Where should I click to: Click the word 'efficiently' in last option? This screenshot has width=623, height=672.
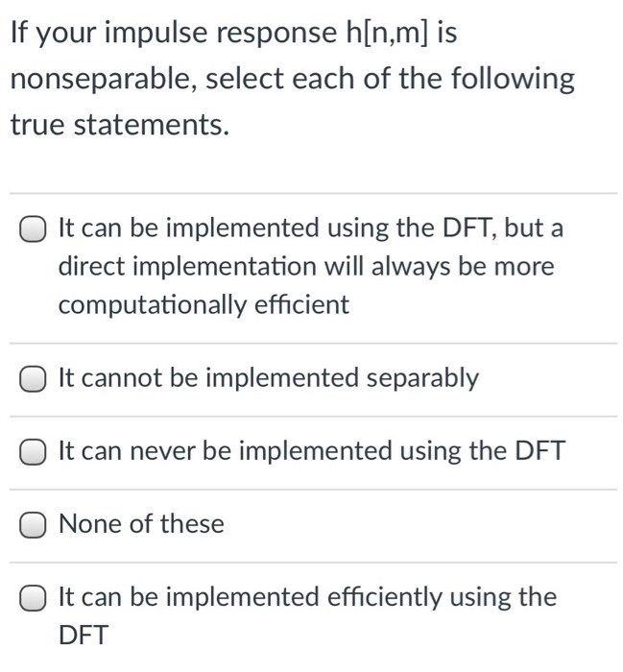[x=384, y=597]
